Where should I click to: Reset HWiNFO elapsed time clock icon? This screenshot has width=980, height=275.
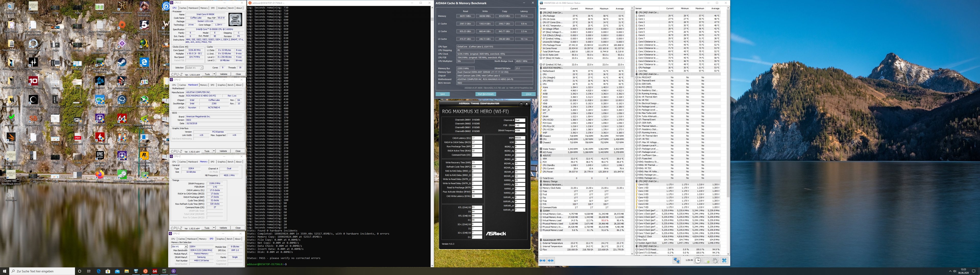(698, 260)
